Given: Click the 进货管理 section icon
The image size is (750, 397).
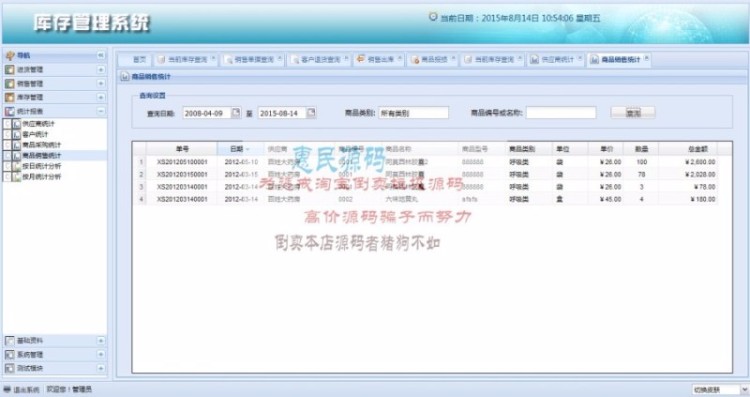Looking at the screenshot, I should click(10, 70).
